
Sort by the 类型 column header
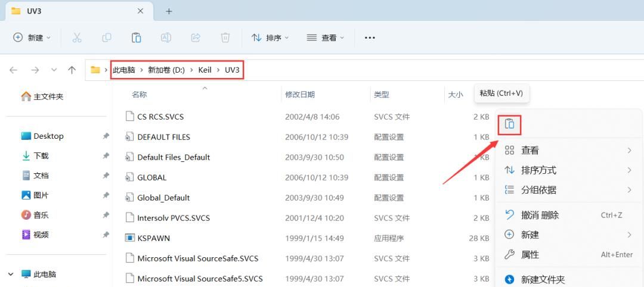tap(381, 95)
